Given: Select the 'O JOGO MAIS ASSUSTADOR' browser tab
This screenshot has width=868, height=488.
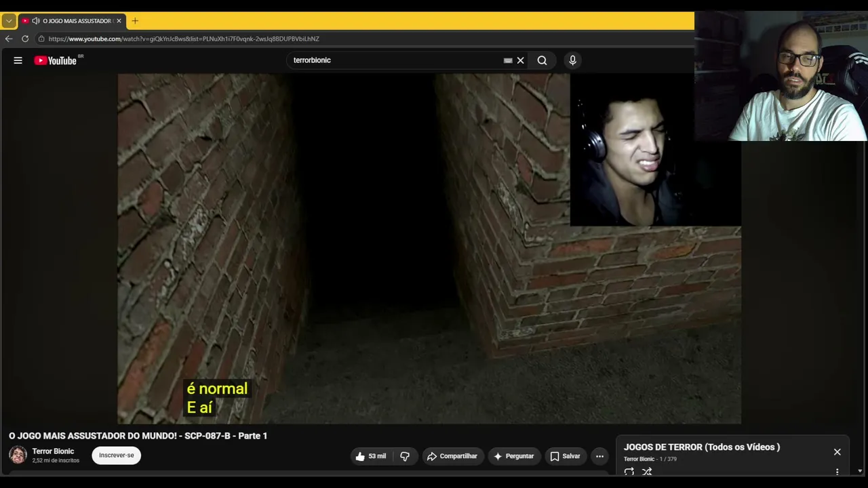Looking at the screenshot, I should pyautogui.click(x=72, y=21).
